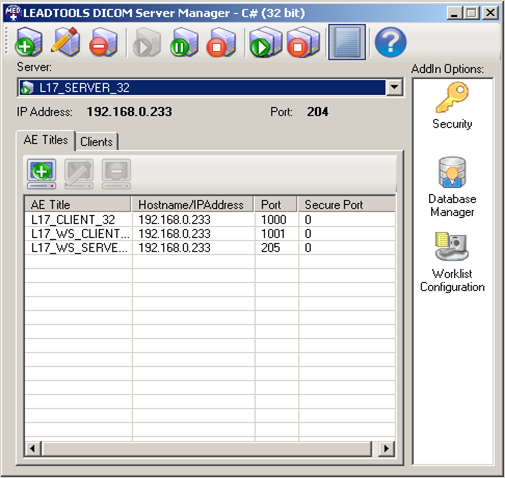
Task: Click the Delete Server minus icon
Action: (103, 42)
